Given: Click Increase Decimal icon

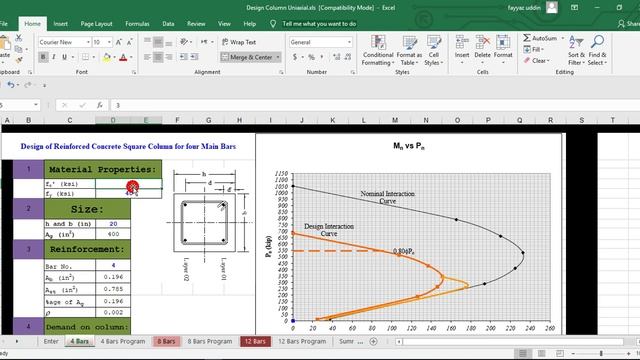Looking at the screenshot, I should 336,57.
